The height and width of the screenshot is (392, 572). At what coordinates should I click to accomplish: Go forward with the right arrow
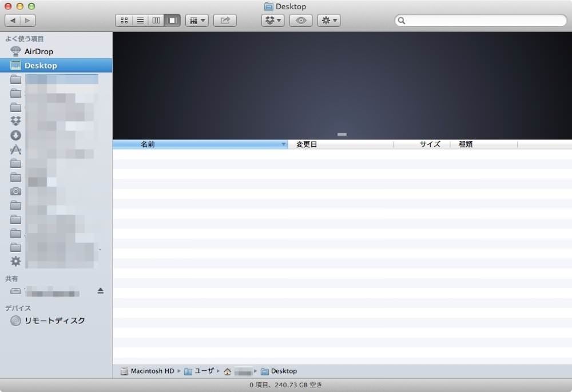(27, 21)
